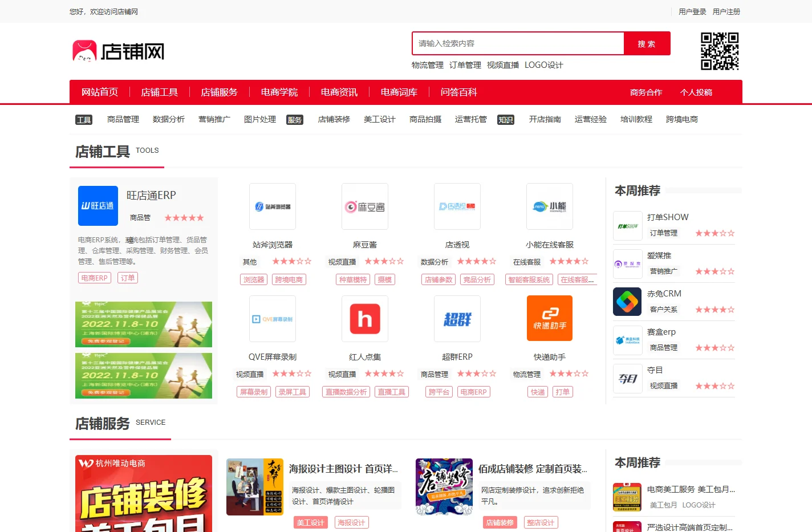Click the 赛盒erp recommended icon

click(628, 340)
